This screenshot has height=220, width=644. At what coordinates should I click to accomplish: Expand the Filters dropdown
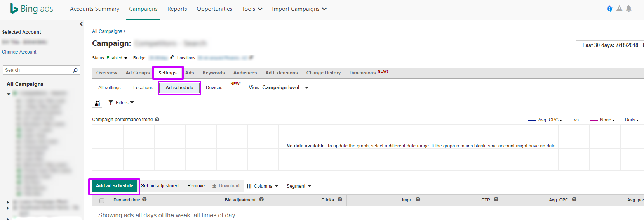click(x=121, y=103)
